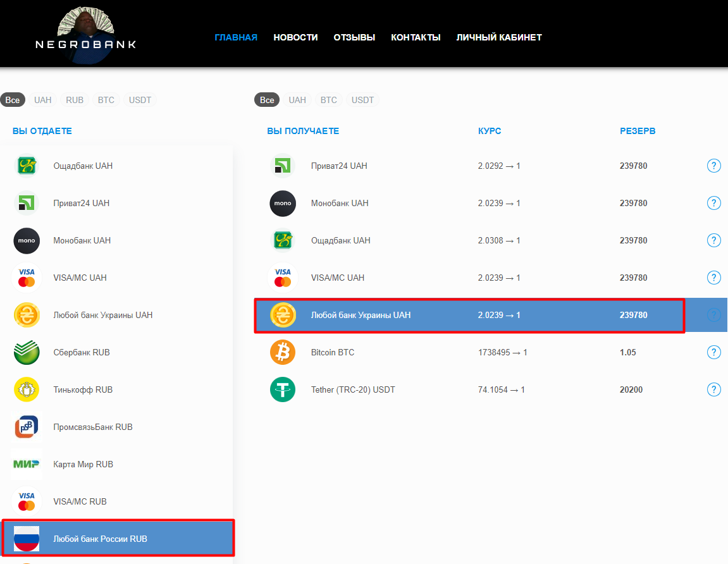Click the Сбербанк green logo icon
This screenshot has height=564, width=728.
pyautogui.click(x=27, y=352)
